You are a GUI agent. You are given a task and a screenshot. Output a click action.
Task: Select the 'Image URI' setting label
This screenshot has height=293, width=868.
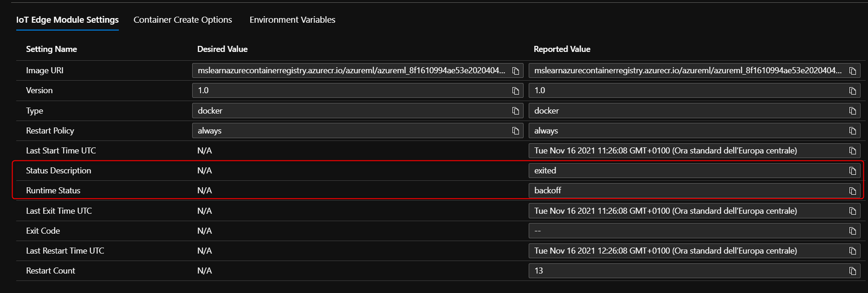tap(45, 70)
